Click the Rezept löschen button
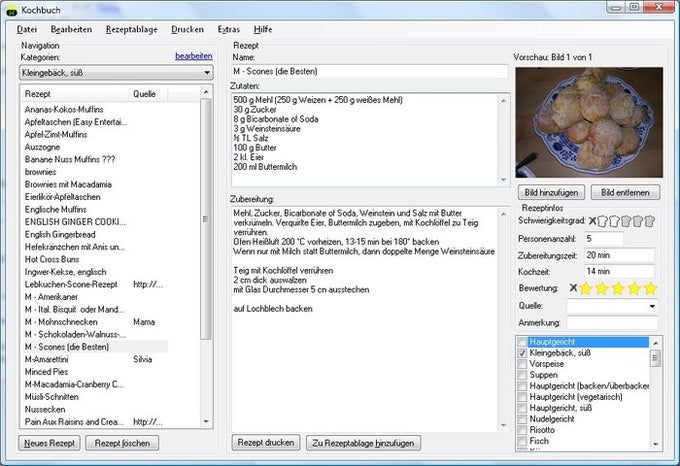 (122, 443)
